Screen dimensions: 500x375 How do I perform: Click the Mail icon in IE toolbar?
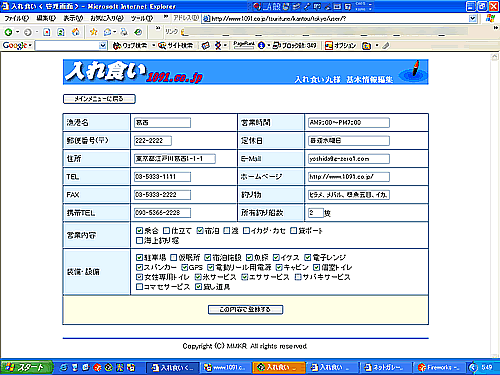click(108, 32)
